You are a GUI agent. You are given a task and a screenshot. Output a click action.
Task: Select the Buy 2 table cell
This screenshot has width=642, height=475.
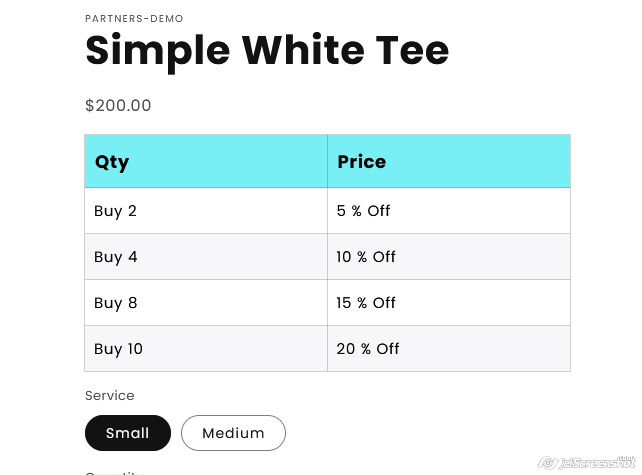tap(115, 211)
